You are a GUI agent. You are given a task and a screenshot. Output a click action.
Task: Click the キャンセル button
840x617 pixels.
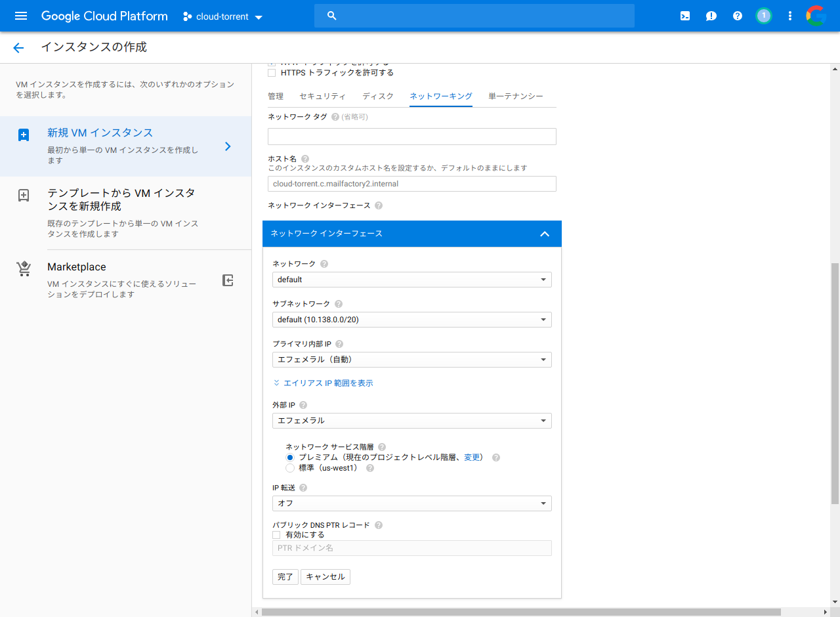point(325,577)
